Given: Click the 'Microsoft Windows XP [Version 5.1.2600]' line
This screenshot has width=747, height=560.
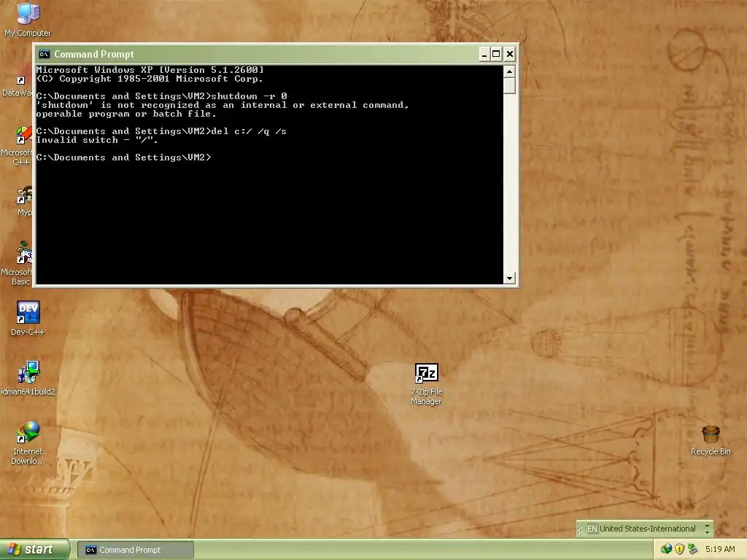Looking at the screenshot, I should tap(150, 70).
